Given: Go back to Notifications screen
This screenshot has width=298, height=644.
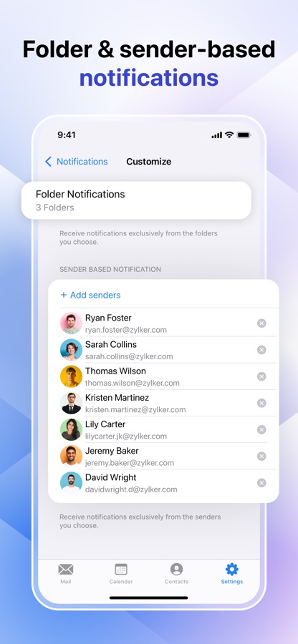Looking at the screenshot, I should click(77, 162).
